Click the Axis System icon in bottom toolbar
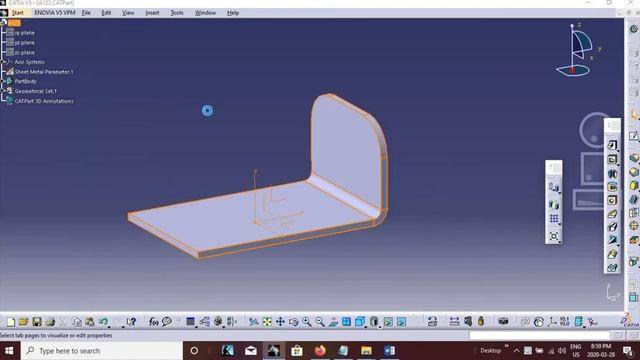Screen dimensions: 640x360 (x=552, y=322)
